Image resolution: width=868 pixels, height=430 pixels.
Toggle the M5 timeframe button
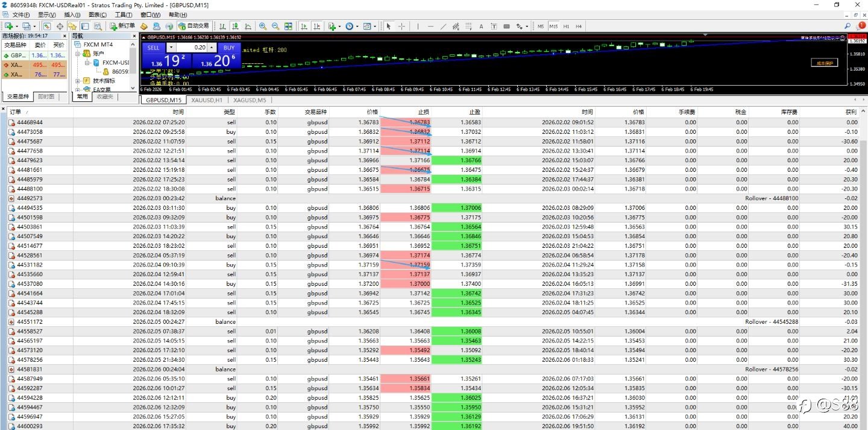coord(541,27)
